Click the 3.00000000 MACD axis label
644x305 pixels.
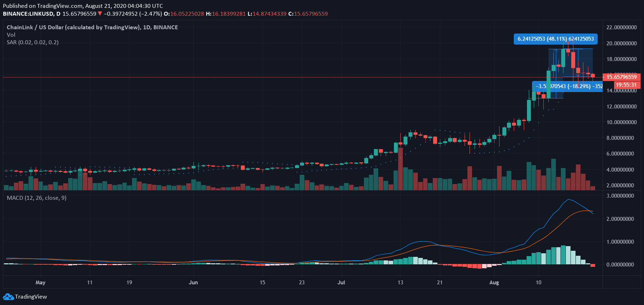click(x=620, y=196)
